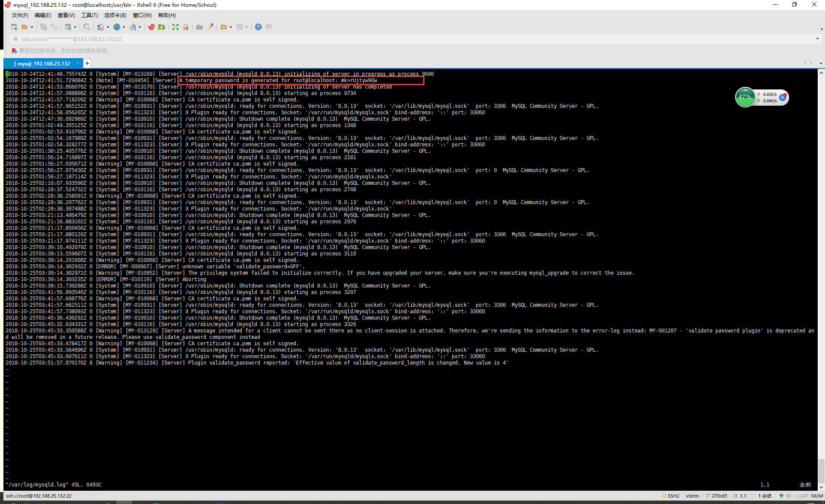Image resolution: width=825 pixels, height=504 pixels.
Task: Click the red Xmanager swirl icon
Action: coord(151,27)
